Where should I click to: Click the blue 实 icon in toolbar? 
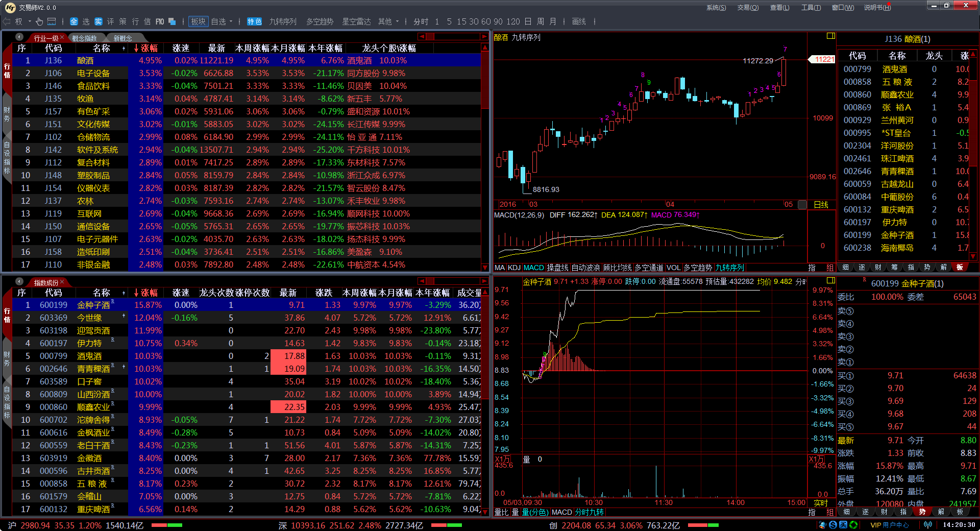(x=99, y=21)
